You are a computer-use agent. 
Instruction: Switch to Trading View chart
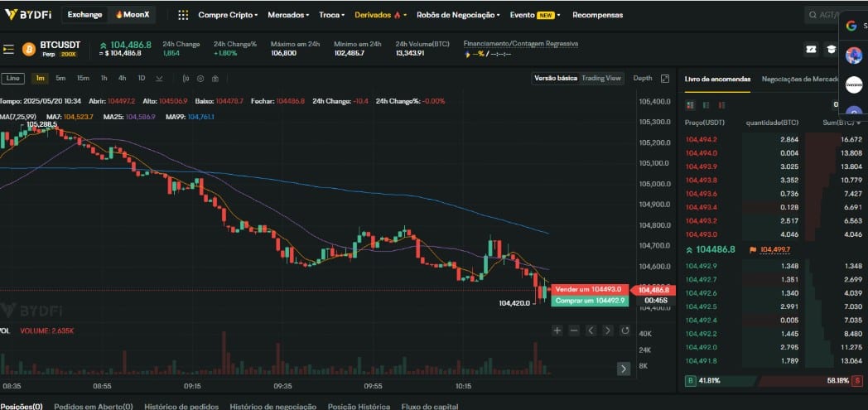[x=601, y=79]
